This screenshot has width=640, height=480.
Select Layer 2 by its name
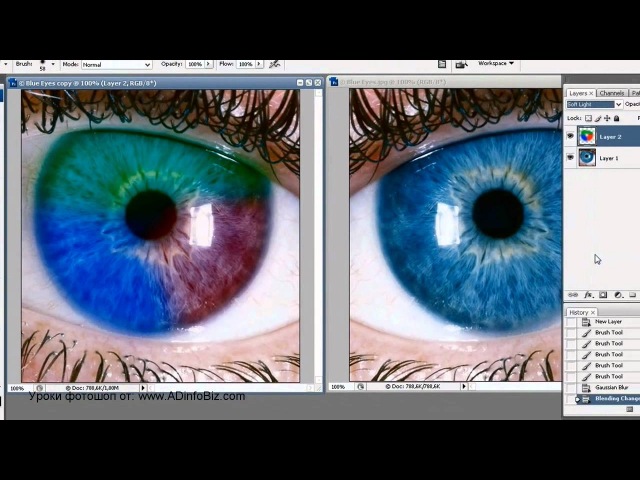point(610,137)
